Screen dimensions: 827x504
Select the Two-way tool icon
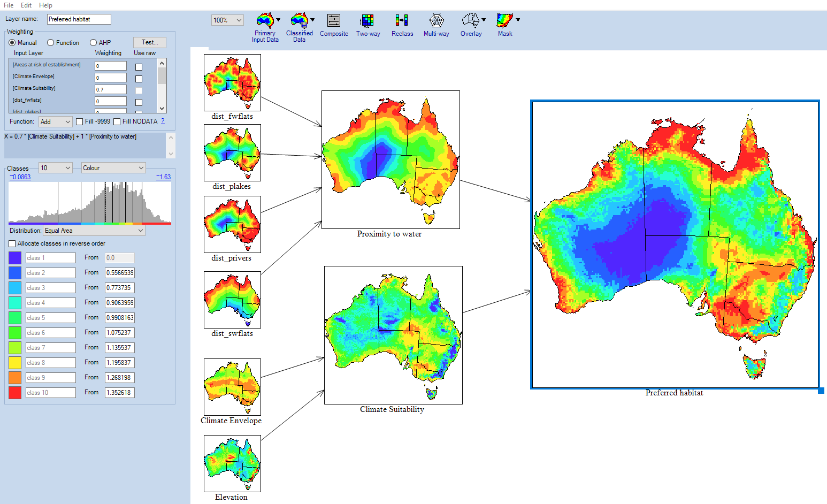click(367, 21)
